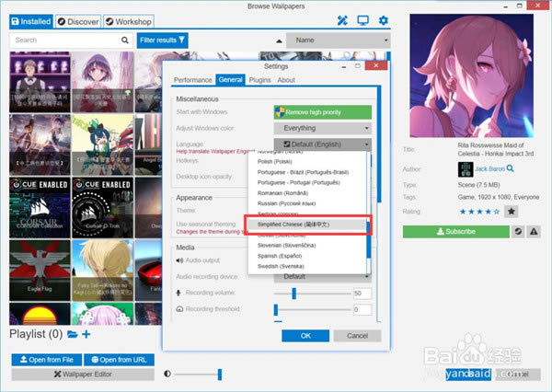Open the Name sort dropdown
Viewport: 552px width, 392px height.
click(x=338, y=40)
